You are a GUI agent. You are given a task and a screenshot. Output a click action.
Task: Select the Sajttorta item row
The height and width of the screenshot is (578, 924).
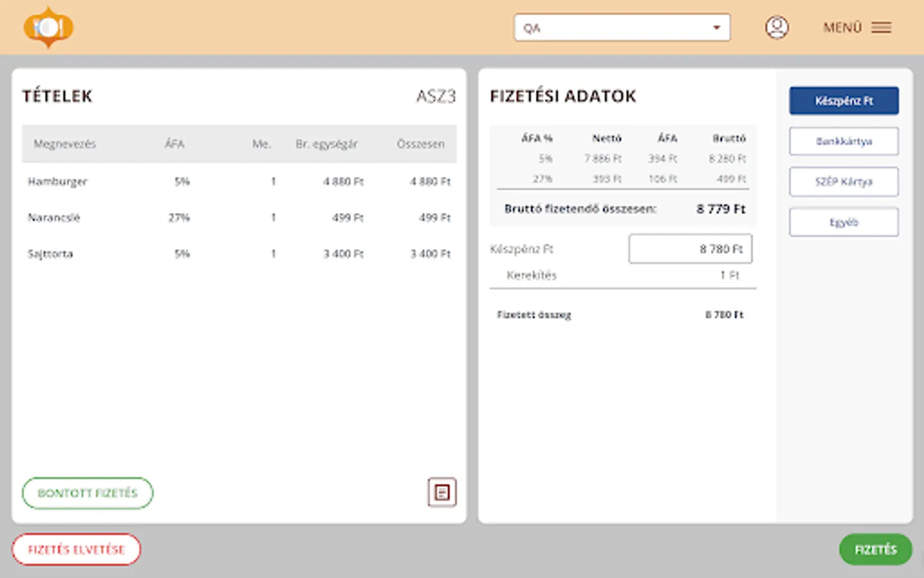click(239, 254)
